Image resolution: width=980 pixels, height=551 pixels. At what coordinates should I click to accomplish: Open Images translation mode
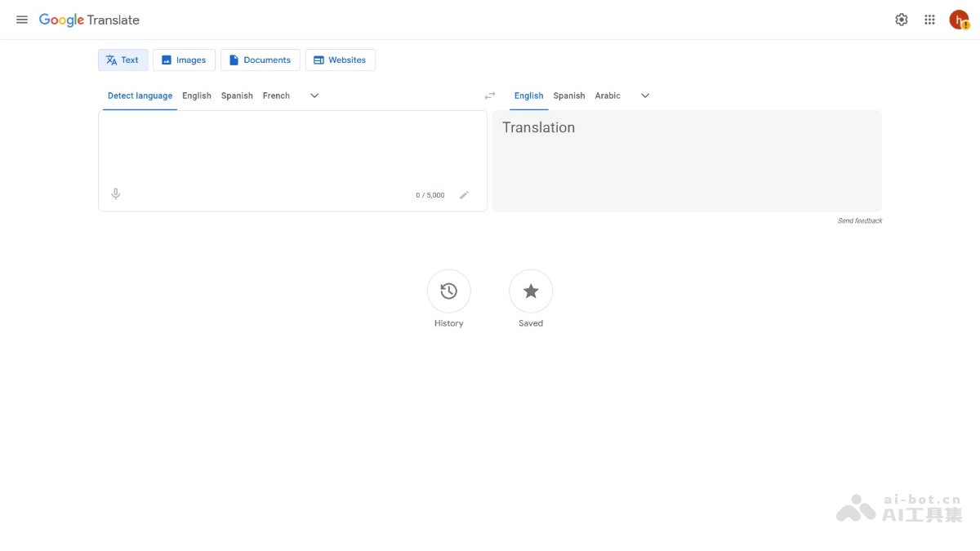point(184,60)
